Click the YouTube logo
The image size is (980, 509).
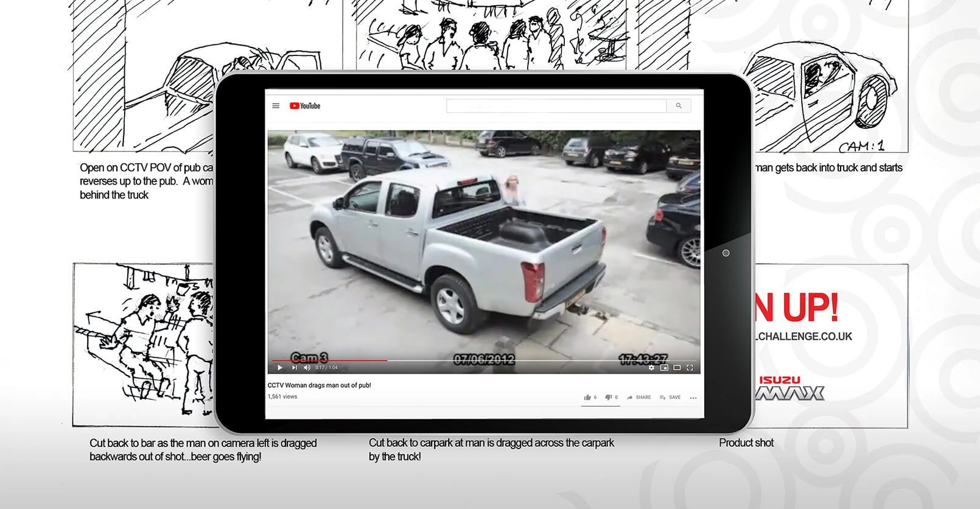point(305,106)
